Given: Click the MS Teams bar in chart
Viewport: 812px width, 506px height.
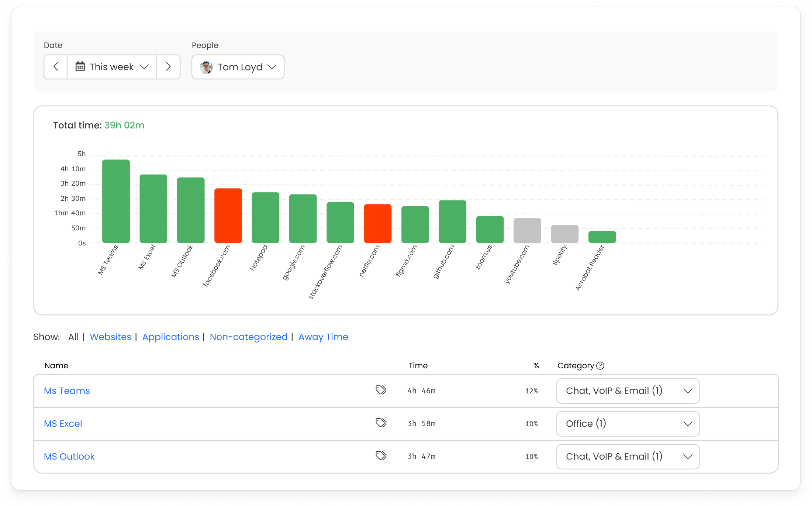Looking at the screenshot, I should click(116, 201).
